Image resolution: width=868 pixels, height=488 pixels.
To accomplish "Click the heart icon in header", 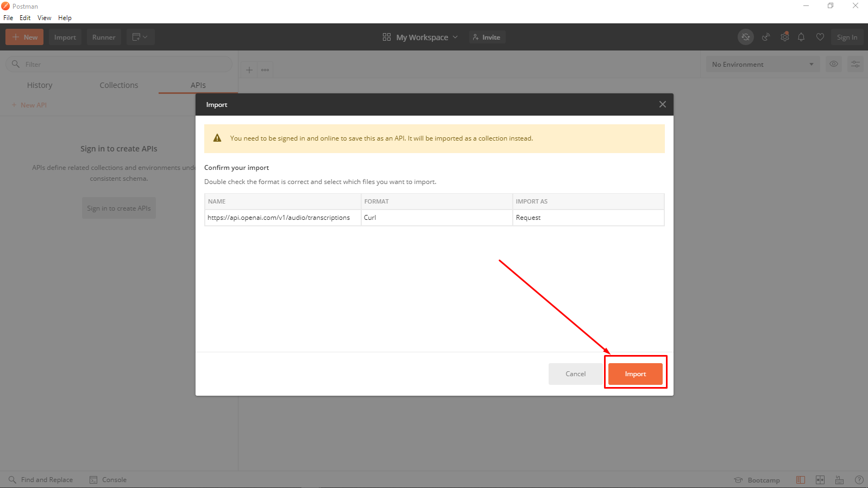I will (820, 37).
